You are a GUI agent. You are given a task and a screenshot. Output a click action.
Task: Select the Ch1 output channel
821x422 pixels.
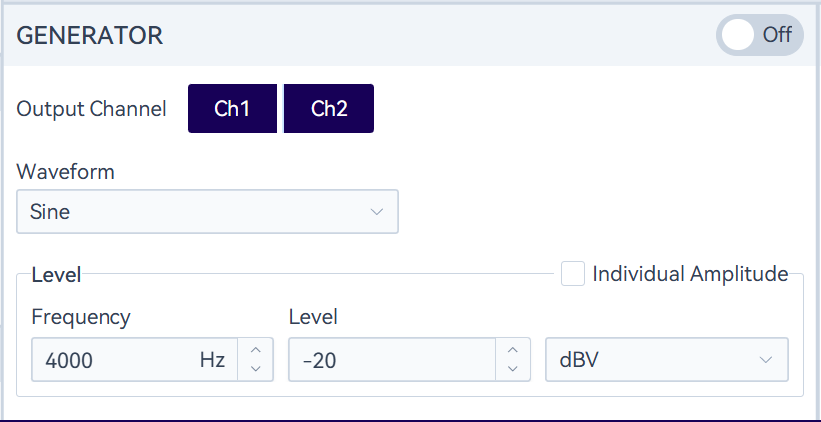tap(232, 109)
